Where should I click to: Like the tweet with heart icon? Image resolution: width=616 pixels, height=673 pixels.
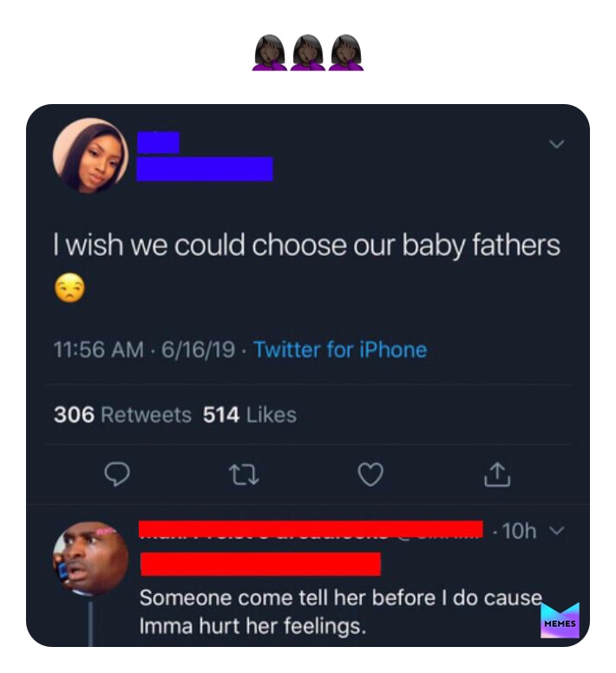pos(370,474)
